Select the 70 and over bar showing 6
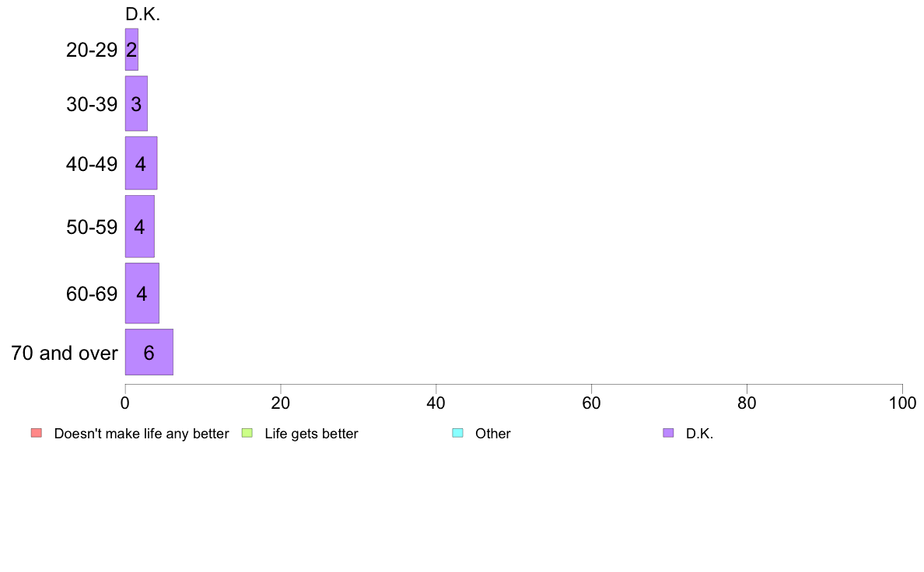The image size is (924, 572). coord(149,352)
